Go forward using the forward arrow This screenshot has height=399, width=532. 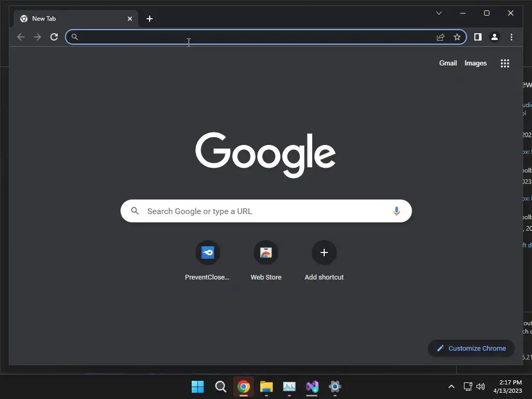coord(37,37)
